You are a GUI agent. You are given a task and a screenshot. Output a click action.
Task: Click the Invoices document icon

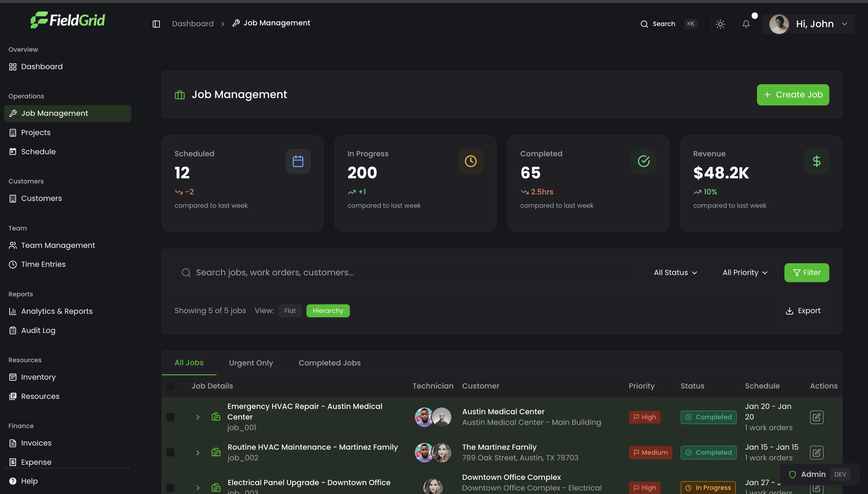pos(13,443)
